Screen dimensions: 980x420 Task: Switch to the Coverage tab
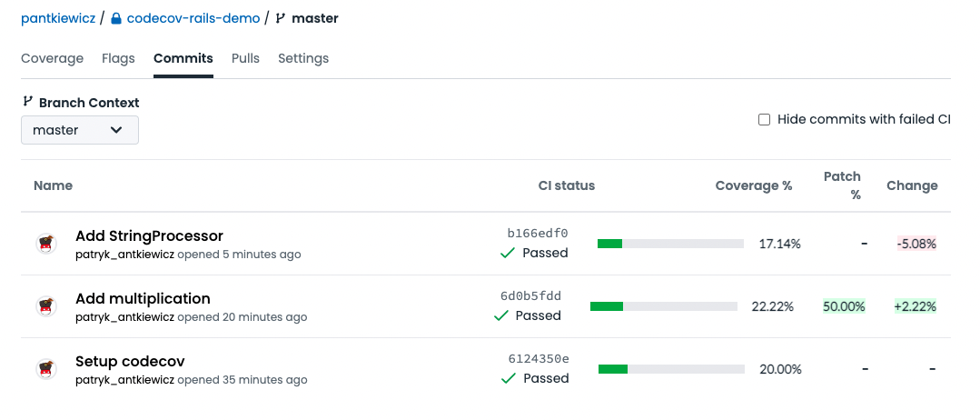point(52,58)
